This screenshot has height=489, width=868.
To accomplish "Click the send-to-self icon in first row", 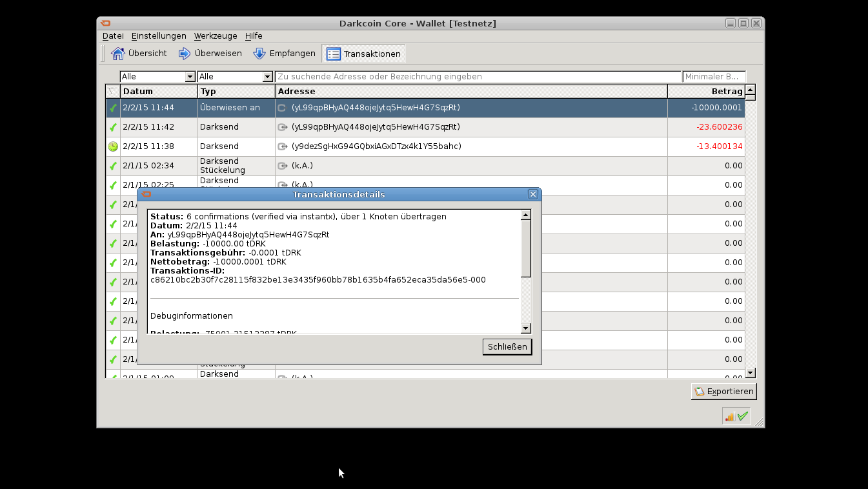I will 282,108.
